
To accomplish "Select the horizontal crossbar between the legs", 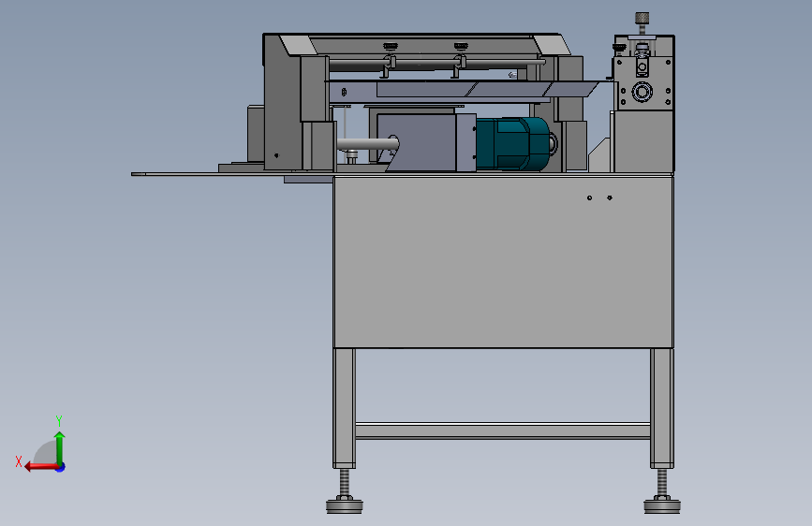I will click(503, 431).
